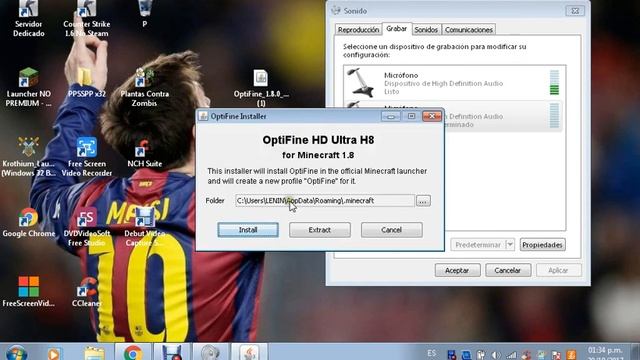Click Install in OptiFine Installer
The height and width of the screenshot is (360, 640).
coord(248,230)
